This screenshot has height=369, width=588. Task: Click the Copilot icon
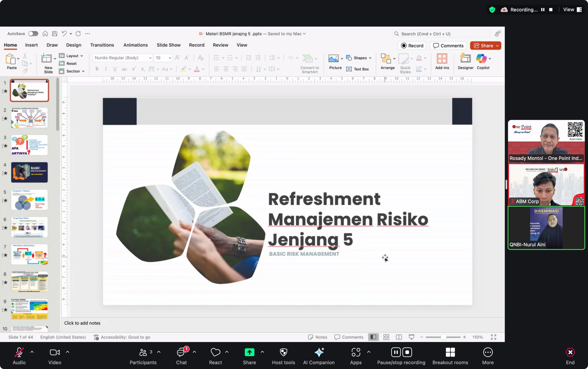481,59
